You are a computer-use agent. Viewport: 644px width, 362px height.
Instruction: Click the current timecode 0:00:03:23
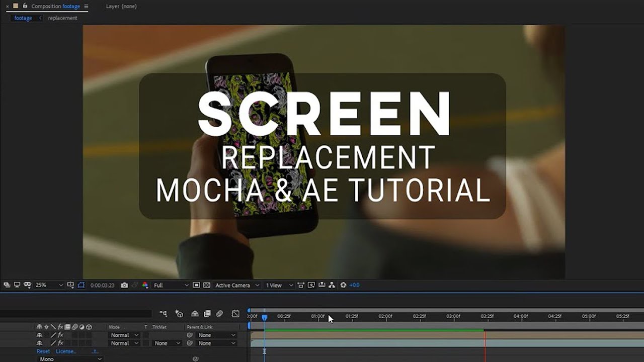102,285
